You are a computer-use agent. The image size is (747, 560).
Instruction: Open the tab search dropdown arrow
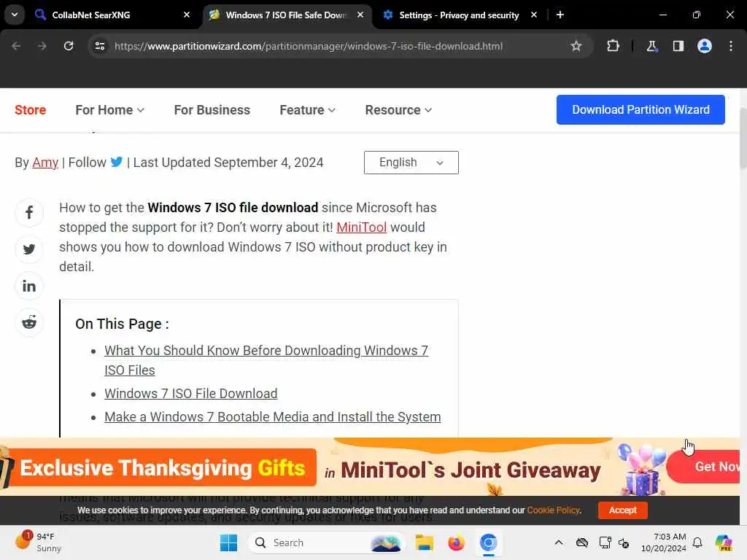15,15
